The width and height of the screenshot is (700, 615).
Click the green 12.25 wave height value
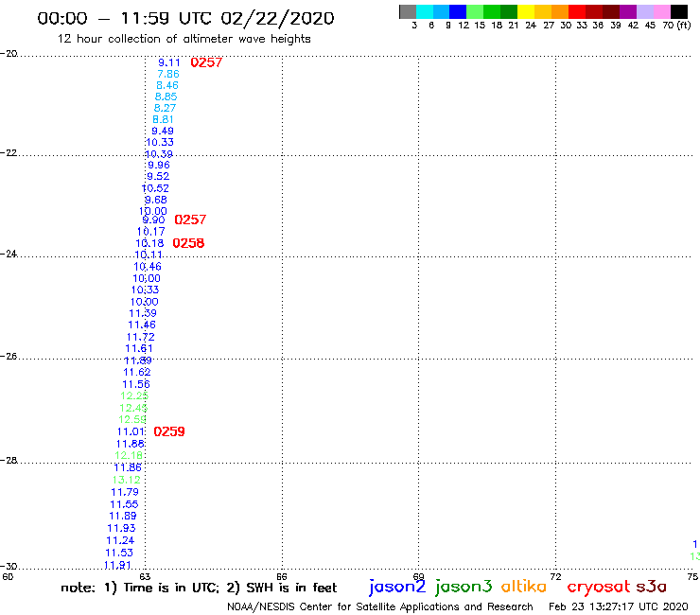point(134,396)
